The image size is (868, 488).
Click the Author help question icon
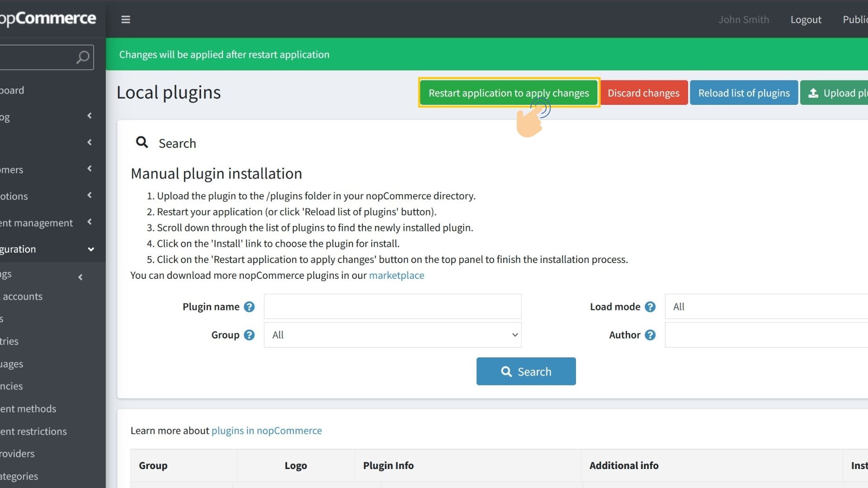(x=650, y=335)
